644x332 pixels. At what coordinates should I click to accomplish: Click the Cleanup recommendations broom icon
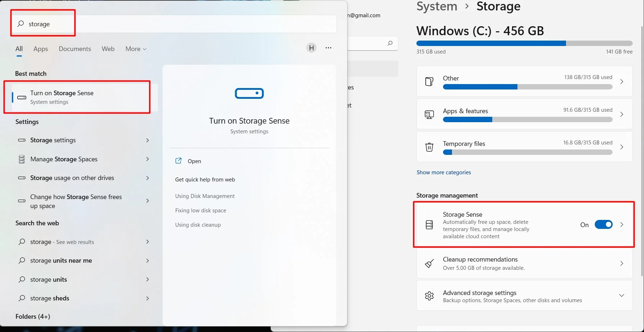click(x=429, y=264)
